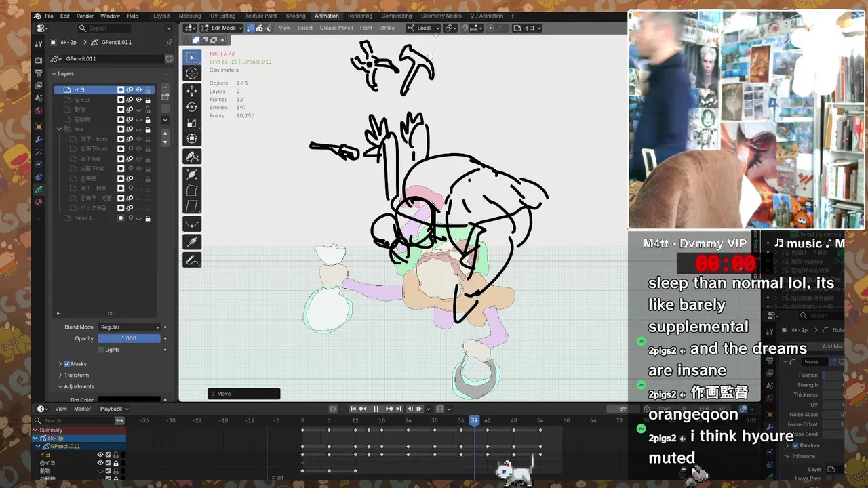
Task: Toggle the Random checkbox in Noise modifier
Action: tap(795, 445)
